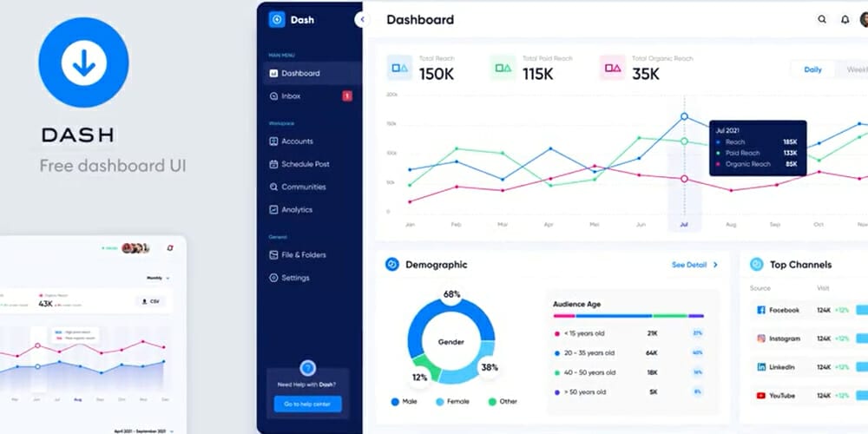Open notifications via the bell icon
The image size is (868, 434).
pyautogui.click(x=845, y=19)
